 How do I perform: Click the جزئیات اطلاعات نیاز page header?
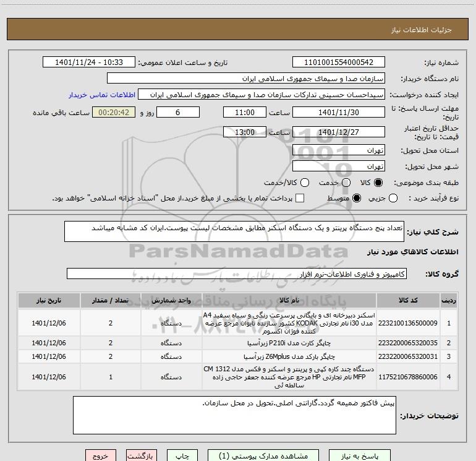pos(422,30)
